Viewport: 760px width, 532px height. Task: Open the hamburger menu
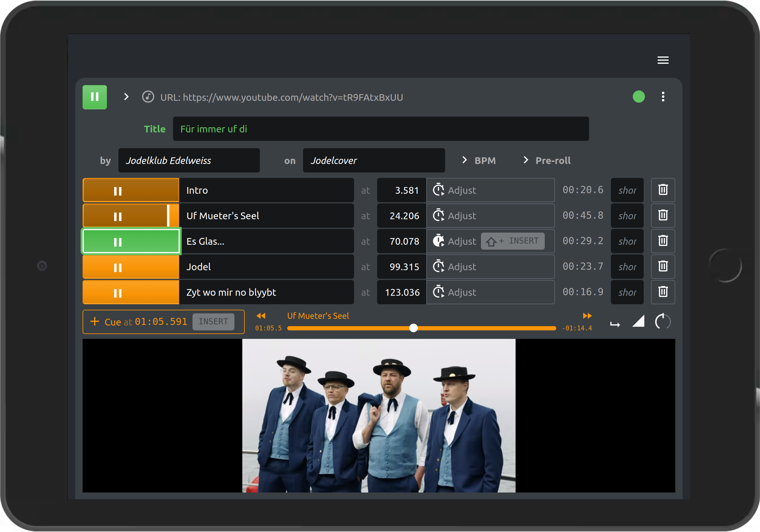tap(663, 60)
